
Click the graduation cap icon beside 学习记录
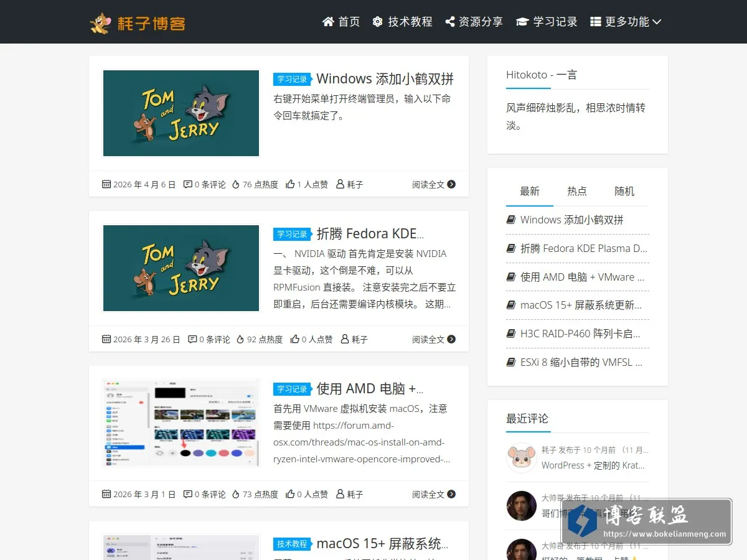point(522,22)
